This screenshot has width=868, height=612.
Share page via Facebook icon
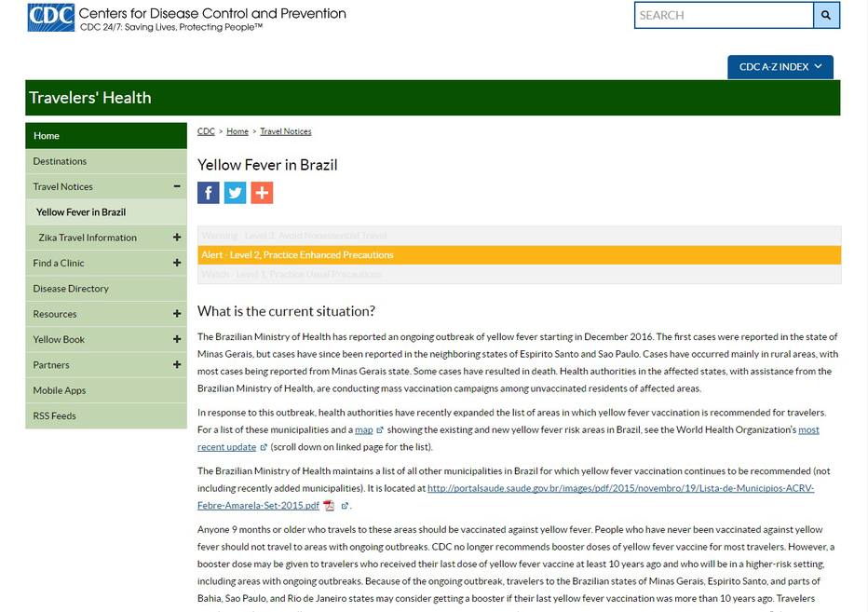tap(209, 193)
